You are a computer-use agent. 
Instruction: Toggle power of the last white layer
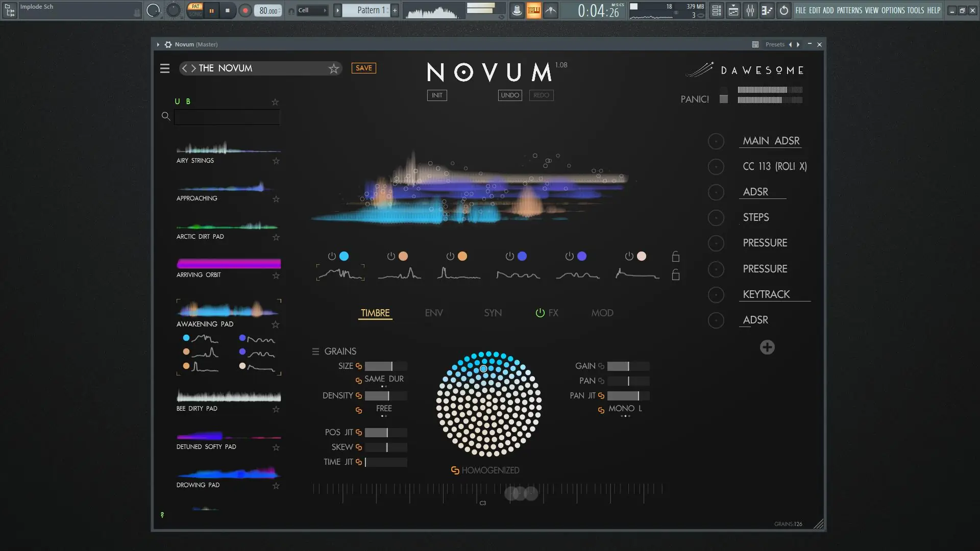[x=629, y=256]
